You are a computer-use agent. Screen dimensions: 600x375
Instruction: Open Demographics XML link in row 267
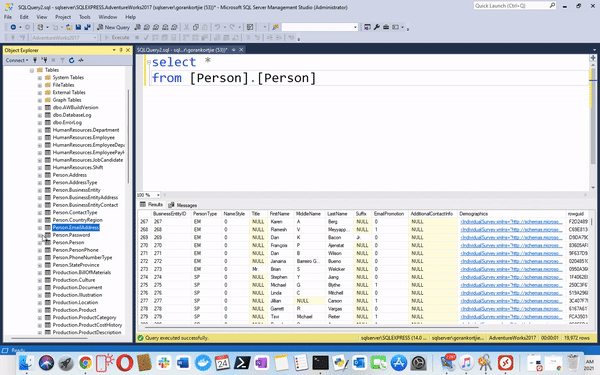click(511, 222)
